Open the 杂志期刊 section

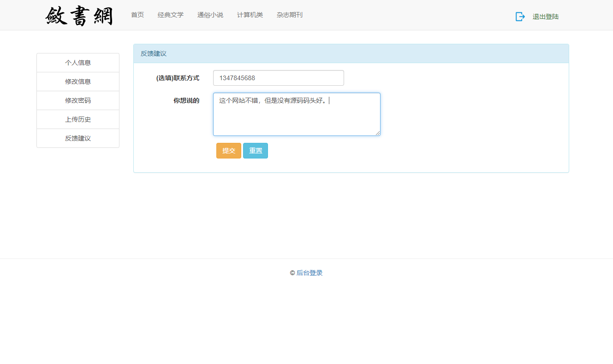click(289, 14)
